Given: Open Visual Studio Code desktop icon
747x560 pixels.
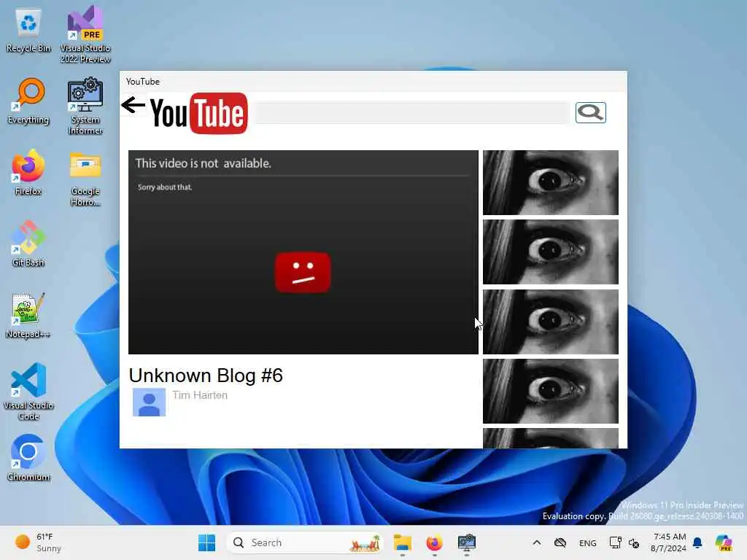Looking at the screenshot, I should [28, 392].
